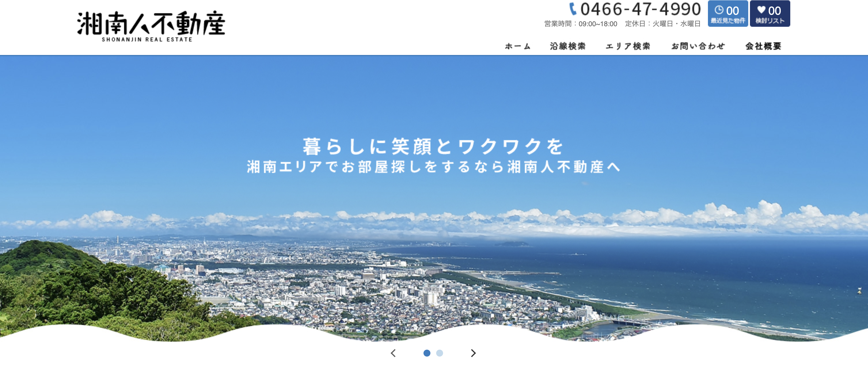This screenshot has height=377, width=868.
Task: Switch to the second carousel dot
Action: [439, 353]
